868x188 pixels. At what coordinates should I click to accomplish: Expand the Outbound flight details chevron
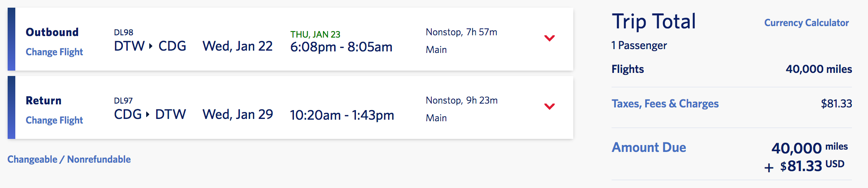click(549, 38)
